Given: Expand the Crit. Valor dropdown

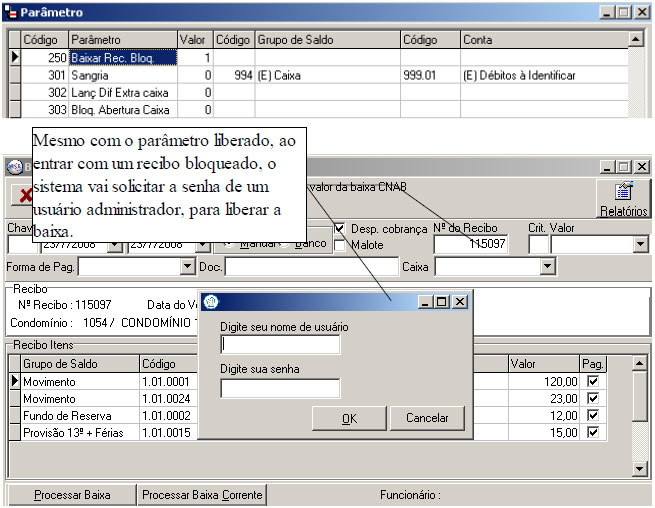Looking at the screenshot, I should (x=641, y=244).
